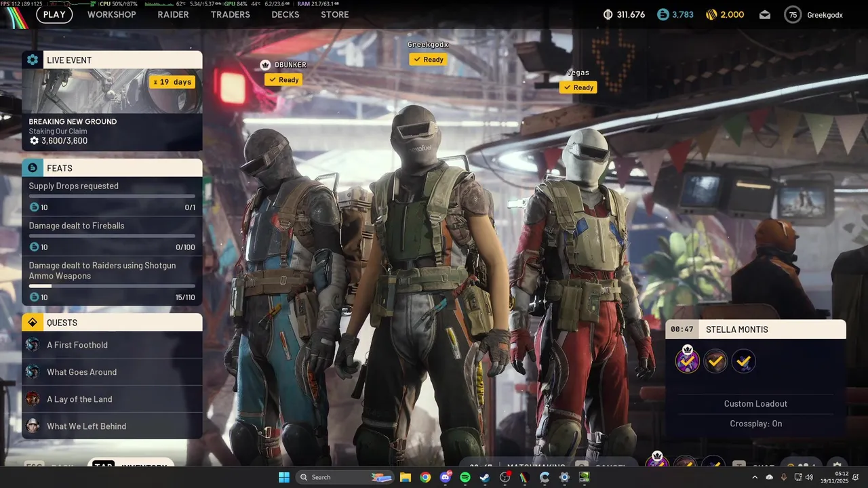Click the gold Raider Tokens icon by 2,000
Viewport: 868px width, 488px height.
click(x=711, y=14)
